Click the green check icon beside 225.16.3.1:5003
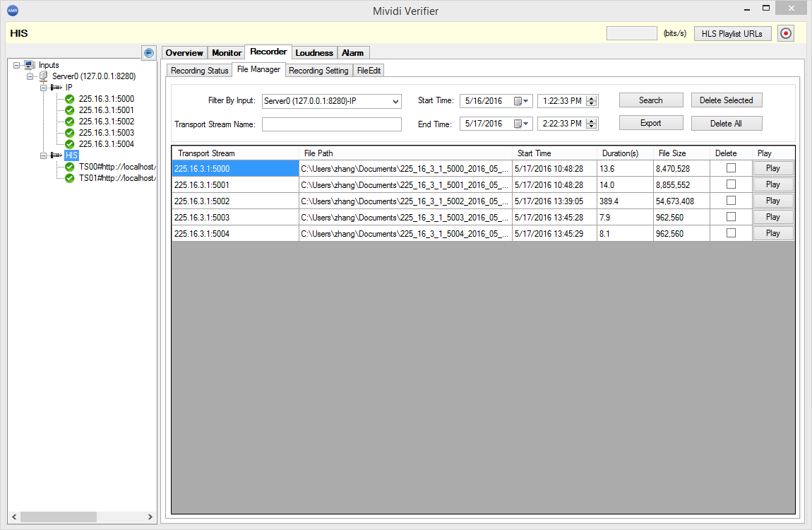Screen dimensions: 812x530 70,133
